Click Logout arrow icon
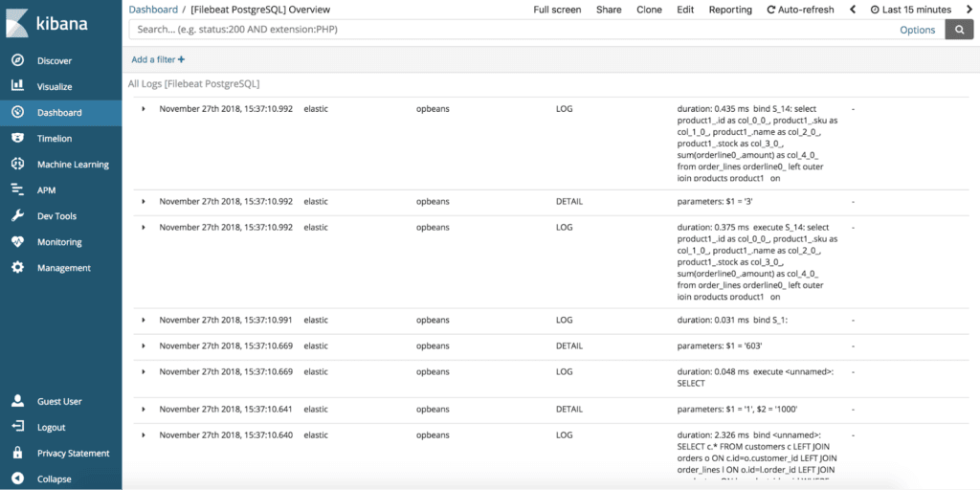The height and width of the screenshot is (490, 980). [17, 427]
